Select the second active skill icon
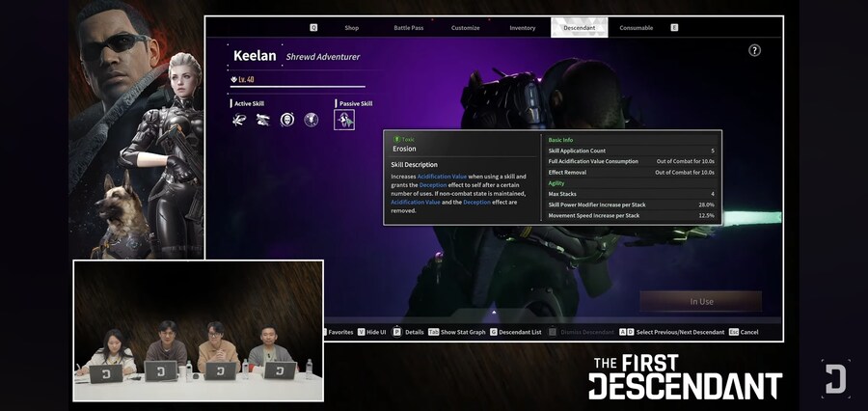The height and width of the screenshot is (411, 868). (x=263, y=120)
